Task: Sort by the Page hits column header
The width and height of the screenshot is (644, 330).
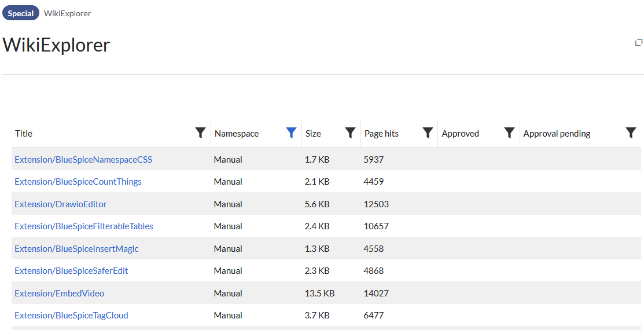Action: pos(381,134)
